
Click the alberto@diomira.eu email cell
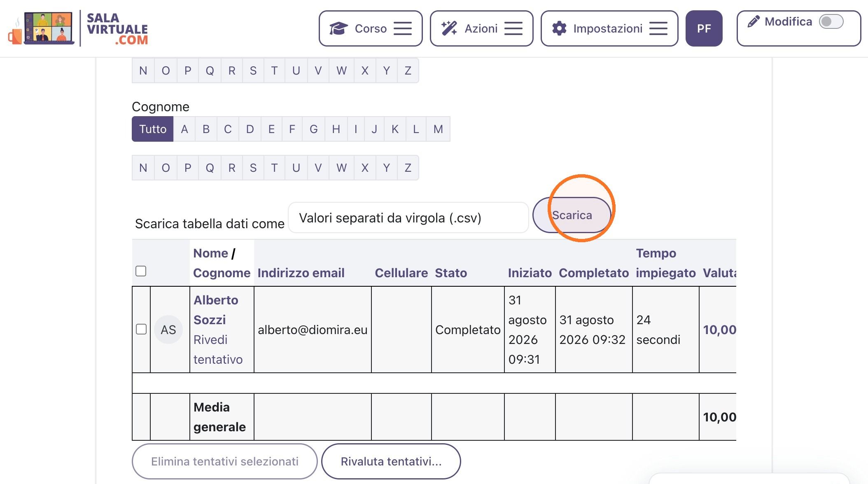[313, 330]
